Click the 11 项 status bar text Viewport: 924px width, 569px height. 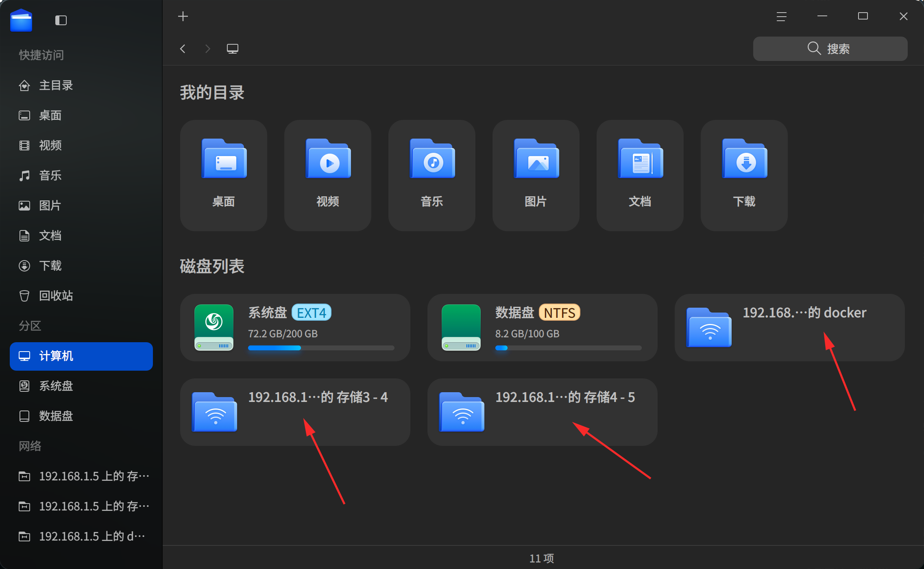click(542, 558)
